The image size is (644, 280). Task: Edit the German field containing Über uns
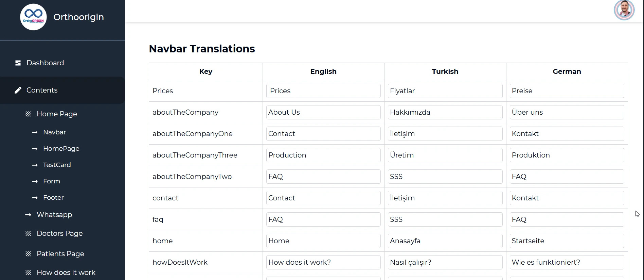click(x=567, y=112)
